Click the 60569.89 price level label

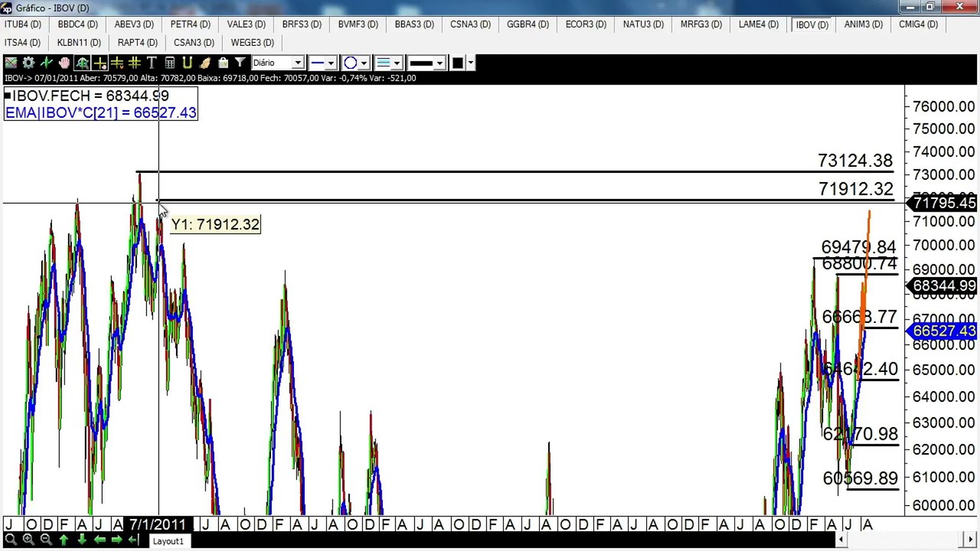tap(861, 478)
